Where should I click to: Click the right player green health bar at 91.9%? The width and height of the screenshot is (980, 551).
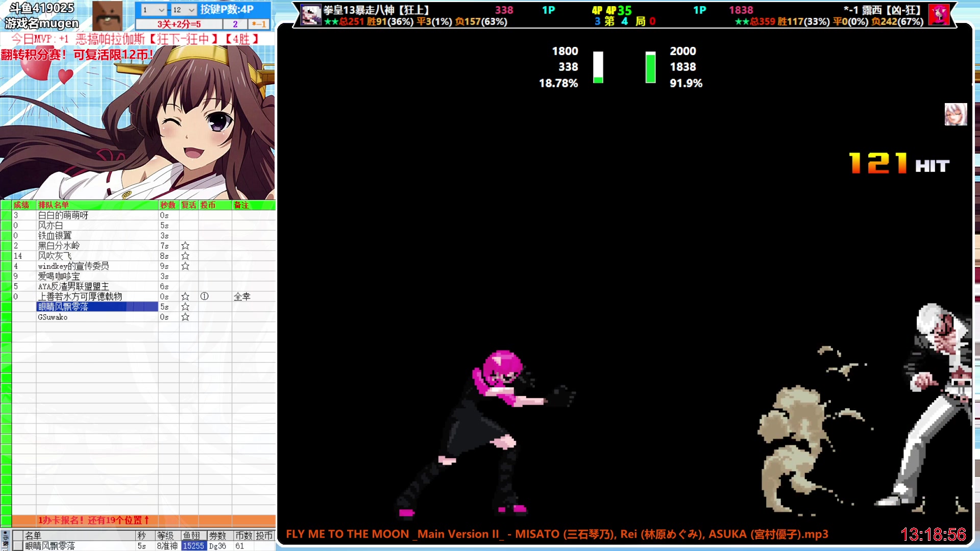coord(650,67)
